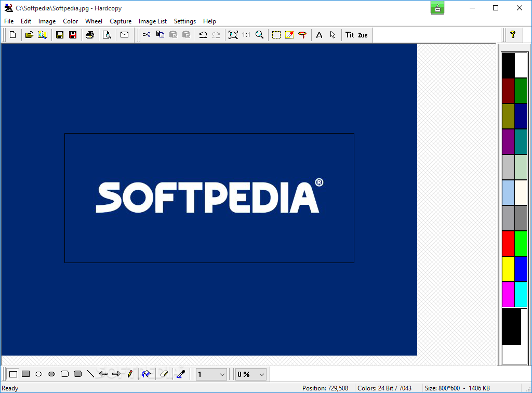
Task: Open a file with the folder icon
Action: [29, 35]
